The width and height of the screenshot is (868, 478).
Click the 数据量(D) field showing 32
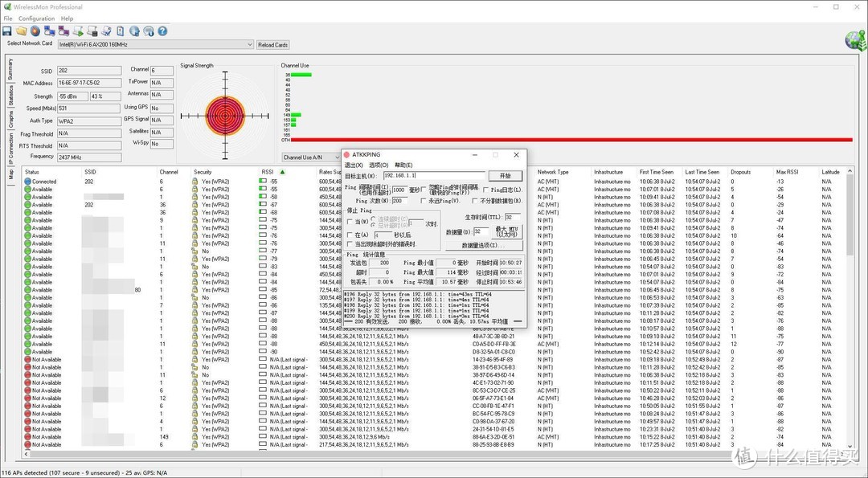pyautogui.click(x=481, y=231)
